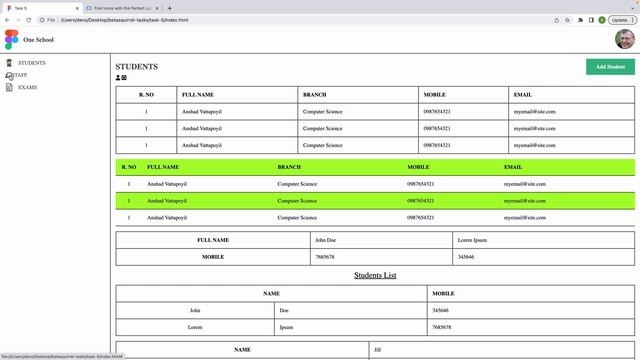640x360 pixels.
Task: Click the share icon in address bar
Action: tap(556, 20)
